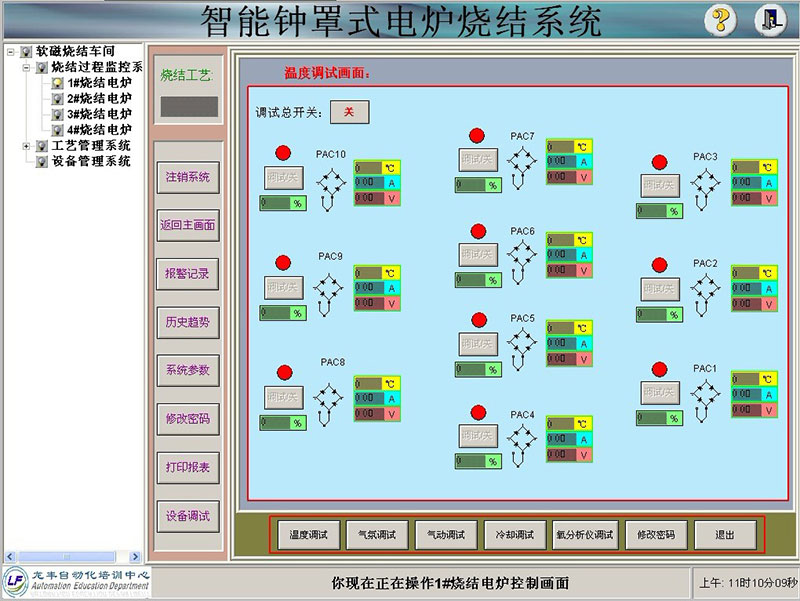Expand the 工艺管理系统 tree node
Viewport: 800px width, 601px height.
tap(26, 146)
